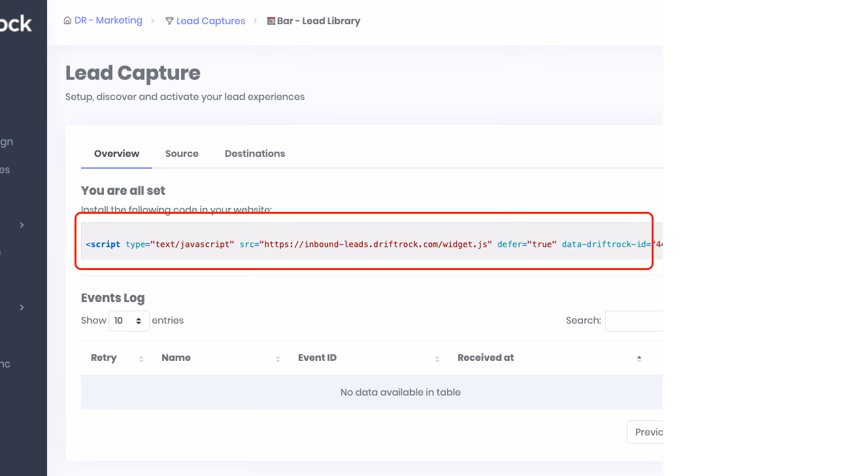The width and height of the screenshot is (868, 476).
Task: Click the 'Install the following code' instruction text
Action: coord(176,210)
